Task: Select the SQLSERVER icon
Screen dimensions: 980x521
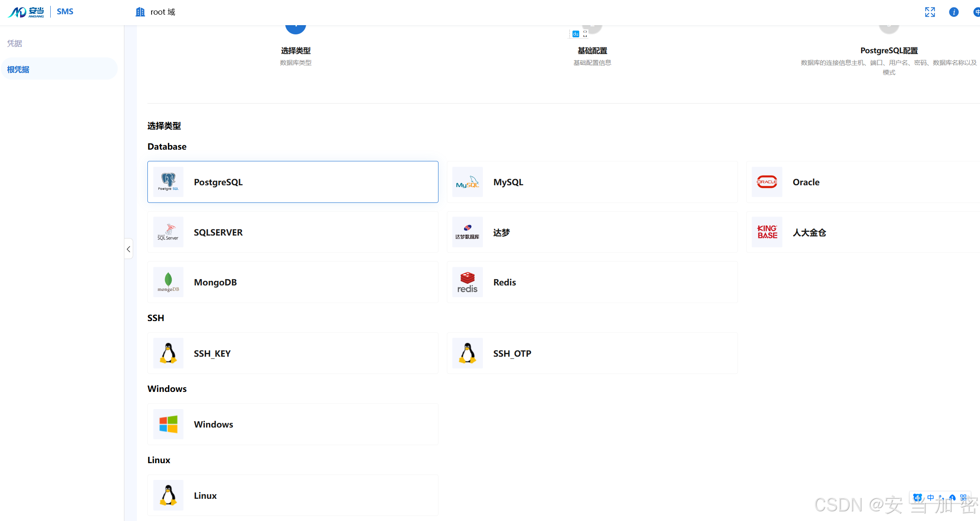Action: click(x=168, y=232)
